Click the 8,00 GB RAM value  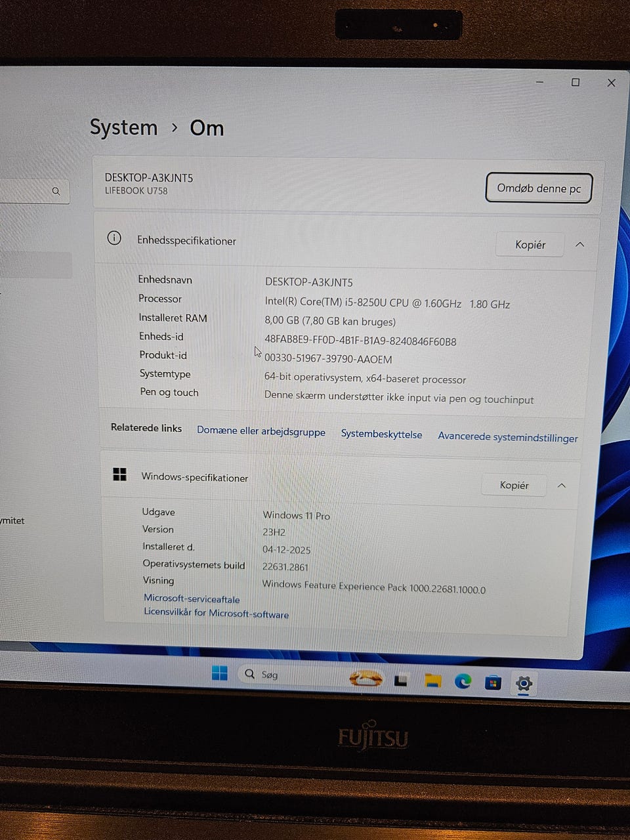click(330, 322)
